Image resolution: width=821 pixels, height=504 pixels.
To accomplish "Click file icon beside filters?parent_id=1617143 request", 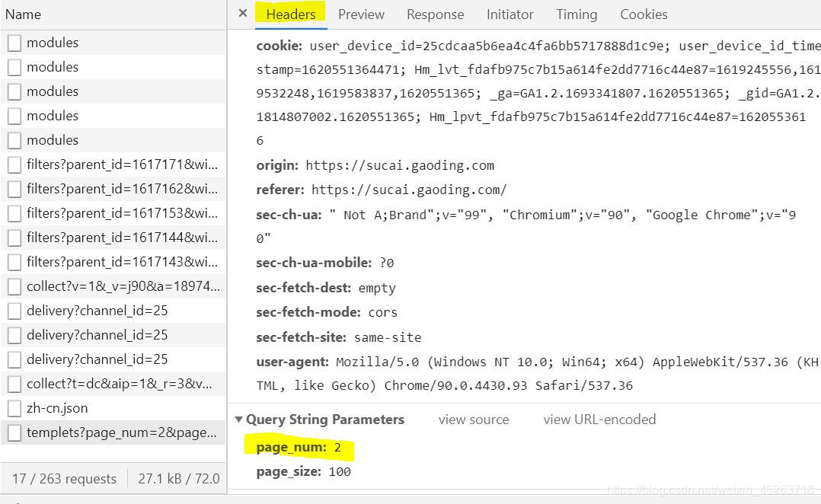I will pos(14,262).
